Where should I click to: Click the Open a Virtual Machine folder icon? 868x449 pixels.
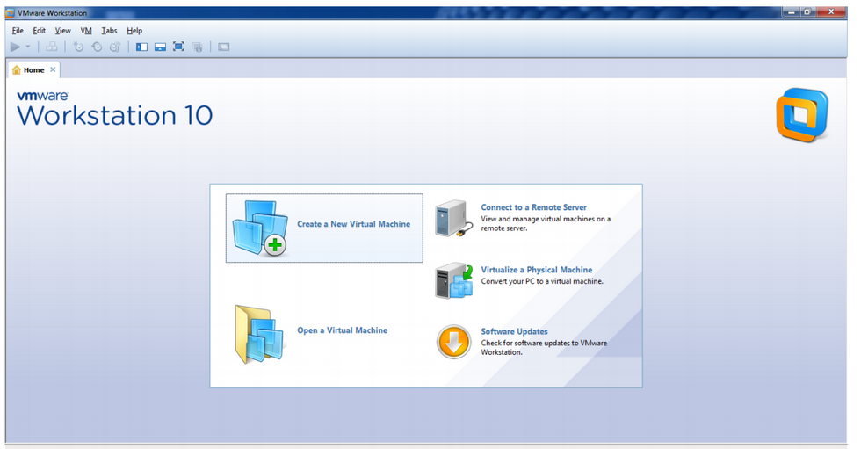coord(260,333)
